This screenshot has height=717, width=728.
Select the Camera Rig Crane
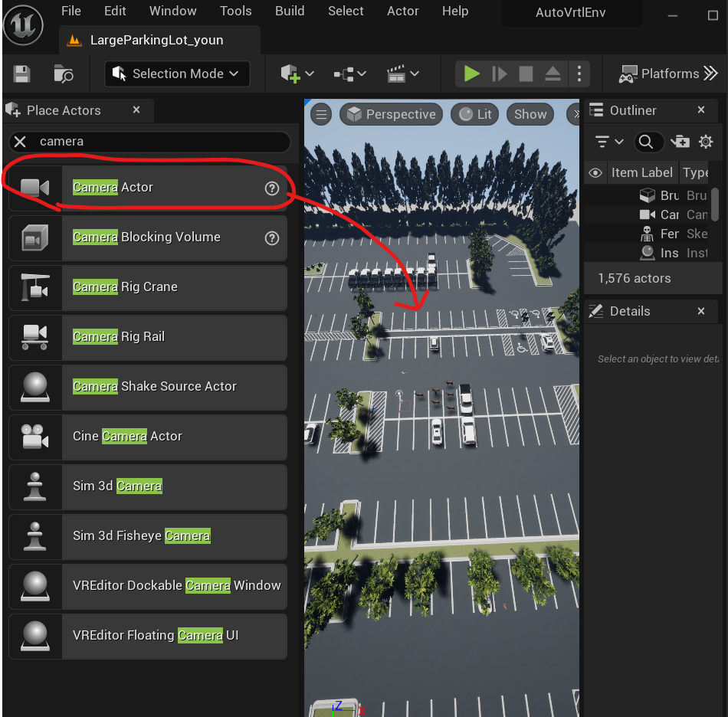pyautogui.click(x=146, y=287)
